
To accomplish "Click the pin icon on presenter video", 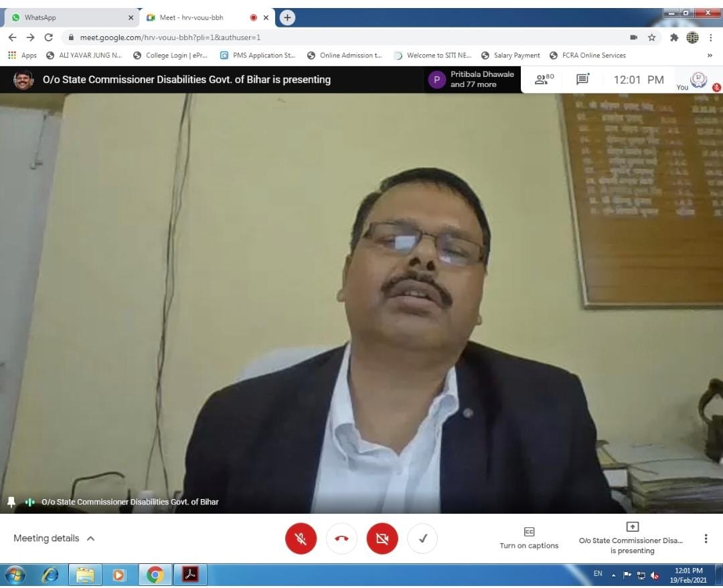I will click(x=11, y=502).
